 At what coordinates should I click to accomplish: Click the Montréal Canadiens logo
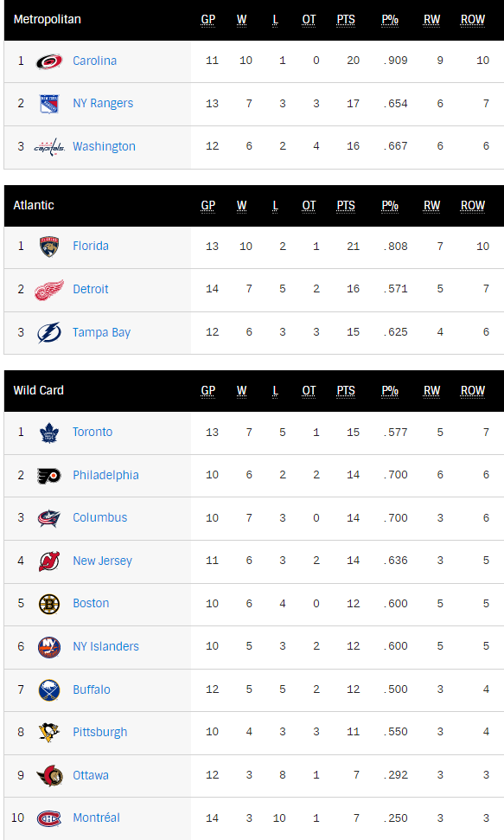[x=49, y=818]
